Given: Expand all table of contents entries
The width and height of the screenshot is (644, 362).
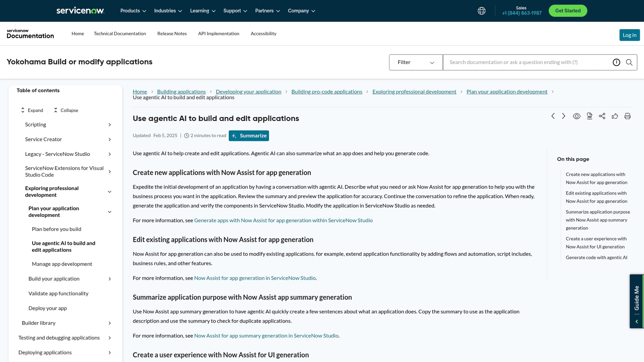Looking at the screenshot, I should 32,110.
